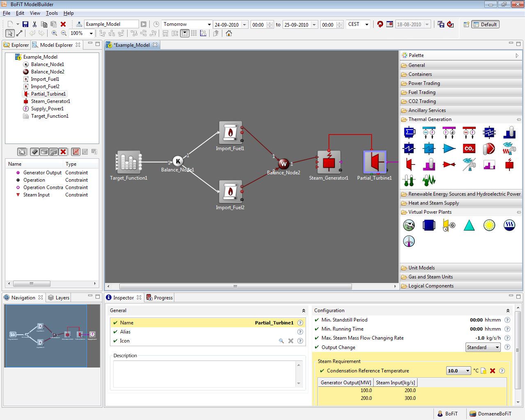The width and height of the screenshot is (525, 420).
Task: Go to home view with the house icon
Action: pos(229,33)
